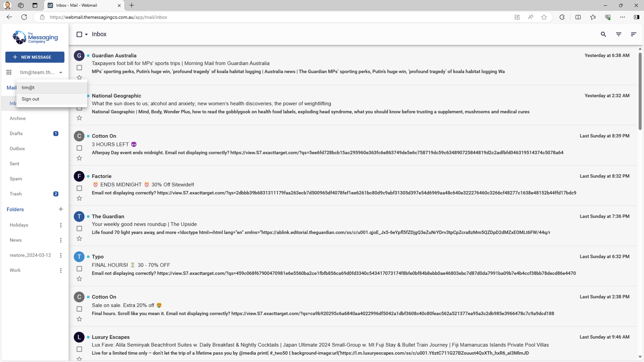The image size is (644, 362).
Task: Open browser settings and more menu
Action: (622, 17)
